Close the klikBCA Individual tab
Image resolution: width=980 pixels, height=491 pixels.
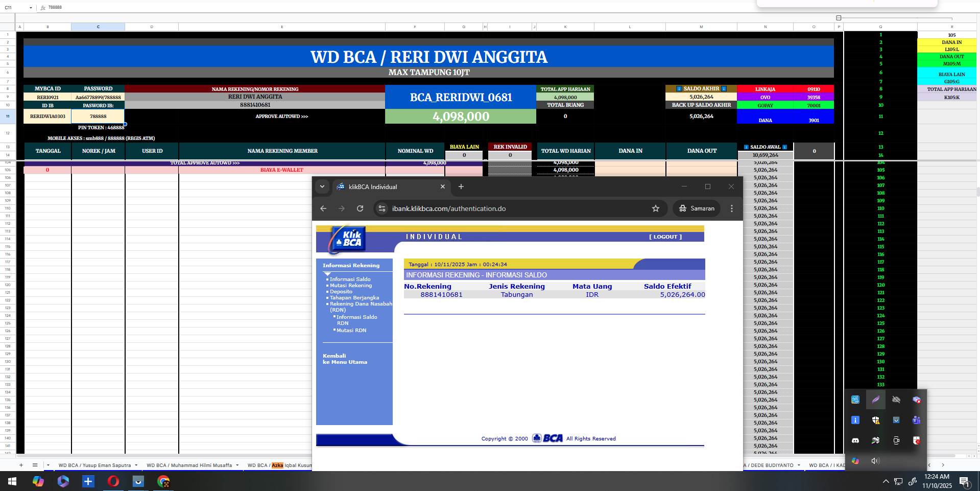coord(443,186)
